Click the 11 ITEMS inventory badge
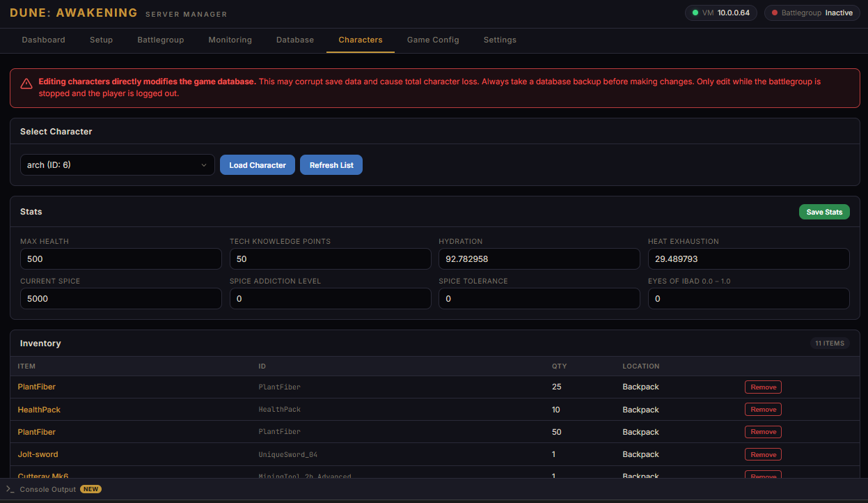 pos(830,343)
